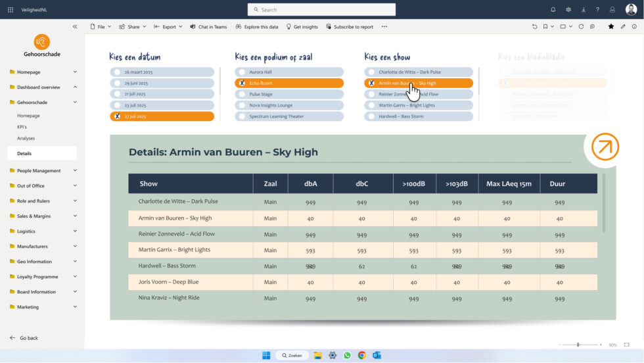Image resolution: width=644 pixels, height=363 pixels.
Task: Click the notifications bell icon
Action: click(x=553, y=10)
